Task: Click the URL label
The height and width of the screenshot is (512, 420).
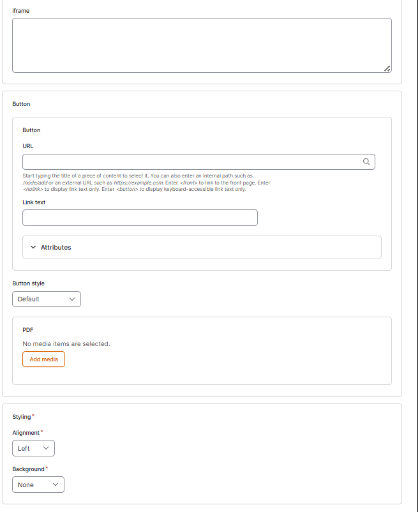Action: click(27, 146)
